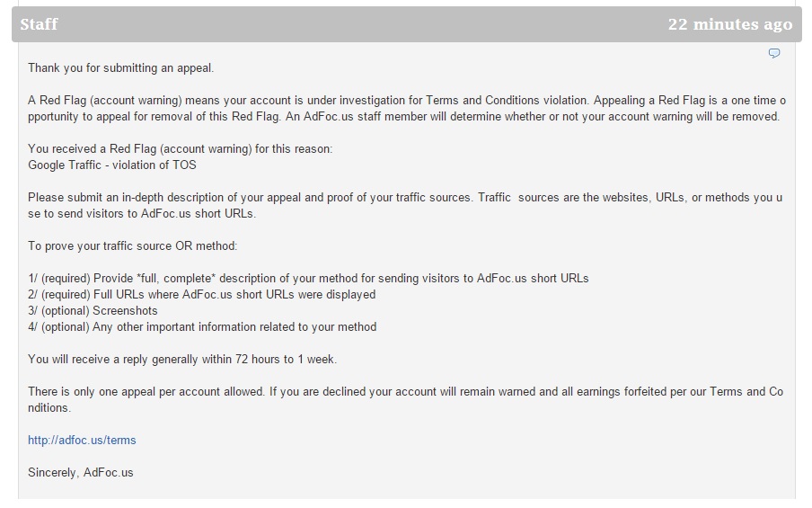
Task: Click step 2 "Full URLs where" line
Action: [201, 295]
